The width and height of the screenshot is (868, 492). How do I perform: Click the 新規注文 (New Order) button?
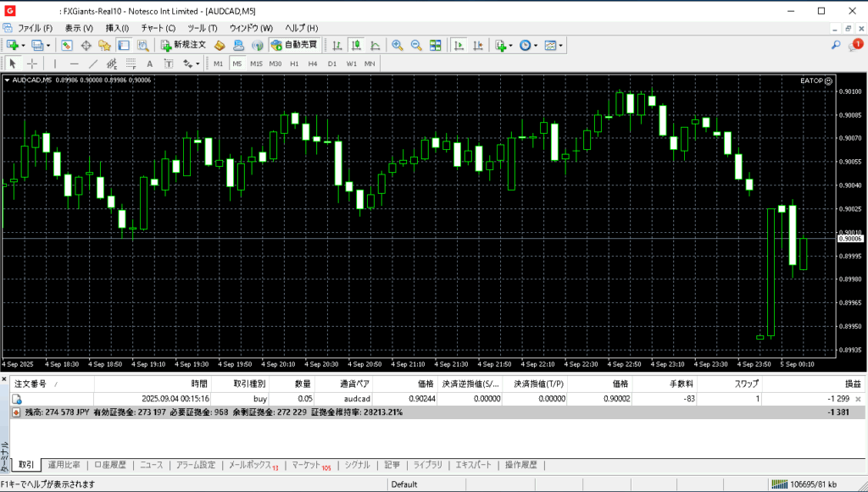tap(183, 45)
